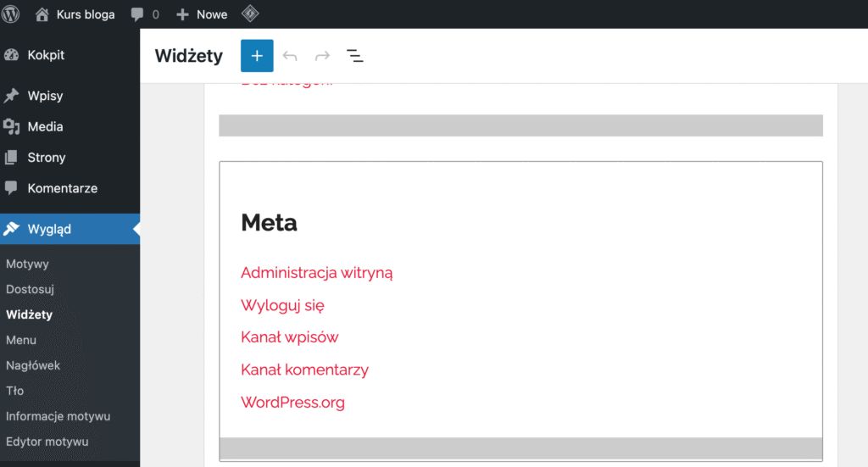Viewport: 868px width, 467px height.
Task: Select the Meta widget heading
Action: point(269,223)
